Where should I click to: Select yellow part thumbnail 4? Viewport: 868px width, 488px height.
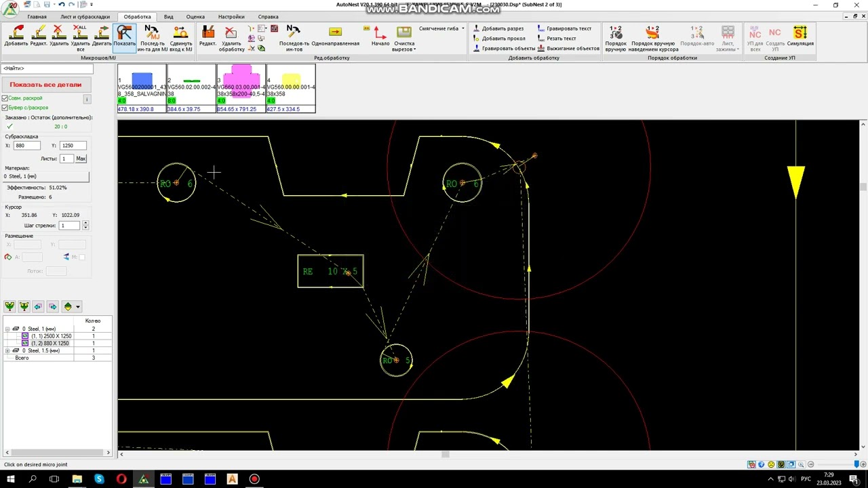coord(291,88)
